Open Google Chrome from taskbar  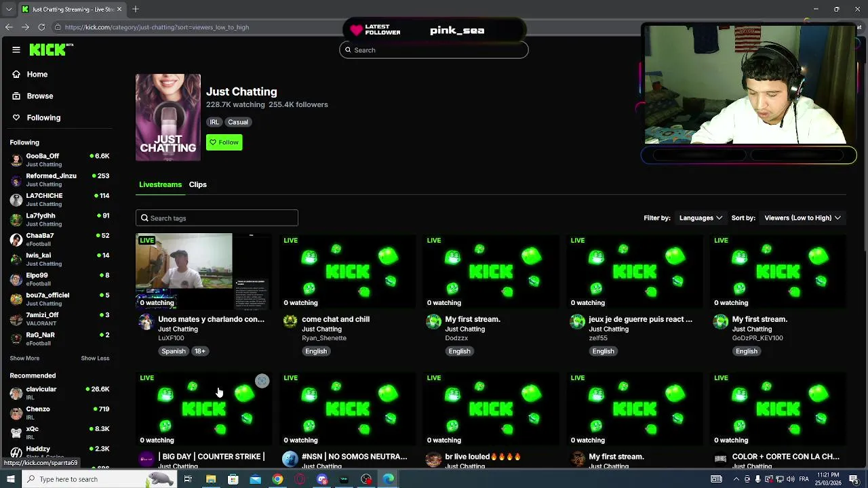point(277,479)
